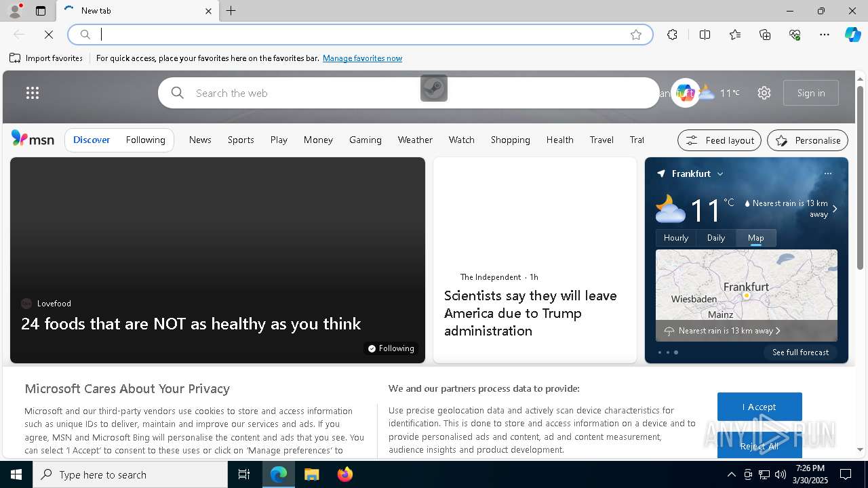Launch Firefox from the taskbar
Screen dimensions: 868x488
[345, 474]
